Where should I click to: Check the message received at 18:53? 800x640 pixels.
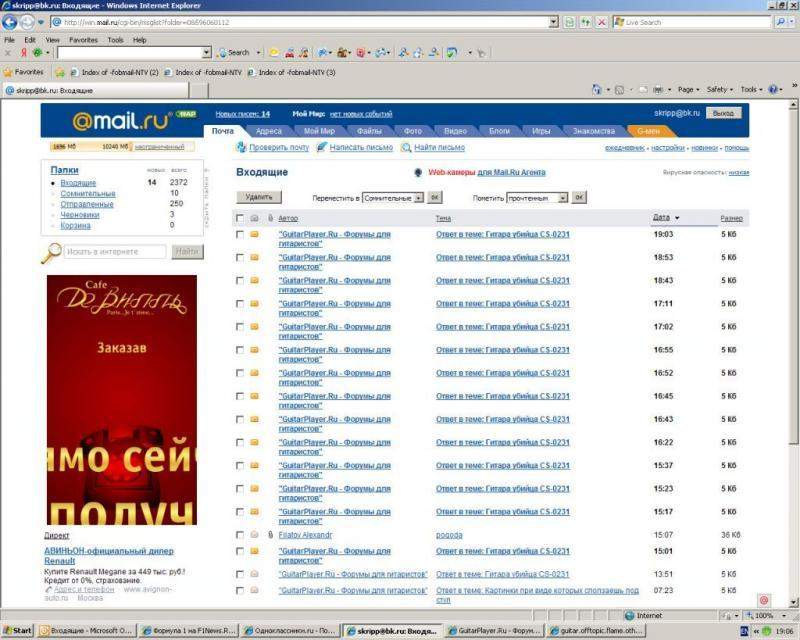click(239, 257)
